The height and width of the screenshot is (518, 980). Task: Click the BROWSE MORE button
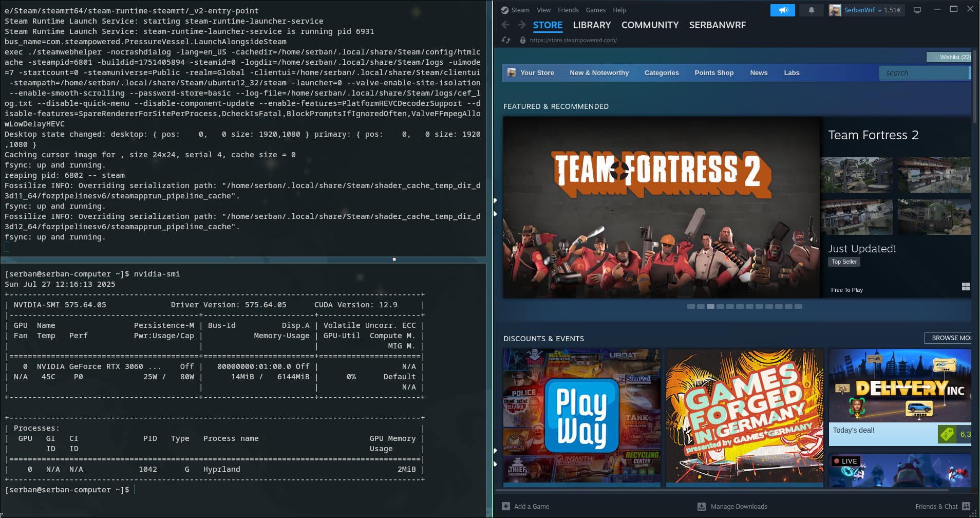tap(949, 338)
